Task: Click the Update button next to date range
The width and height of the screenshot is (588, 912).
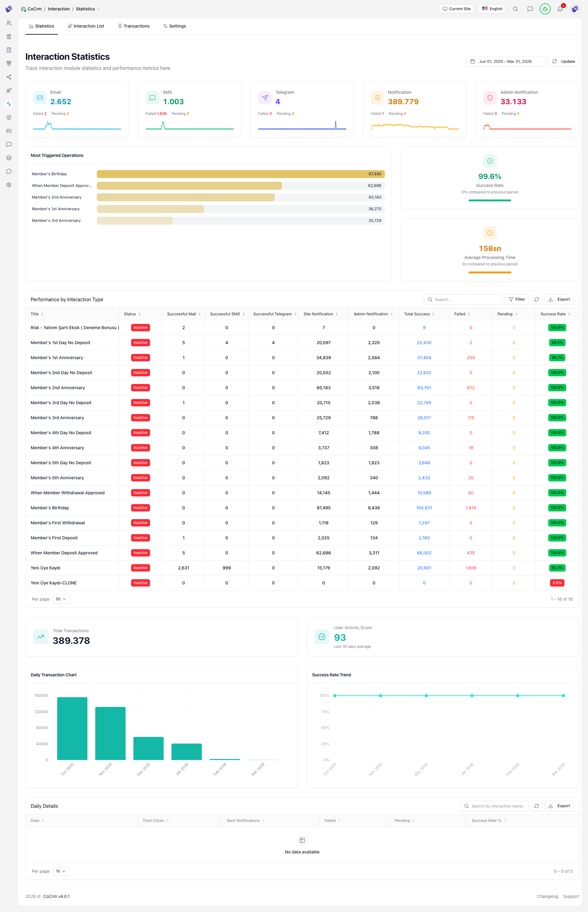Action: pos(563,61)
